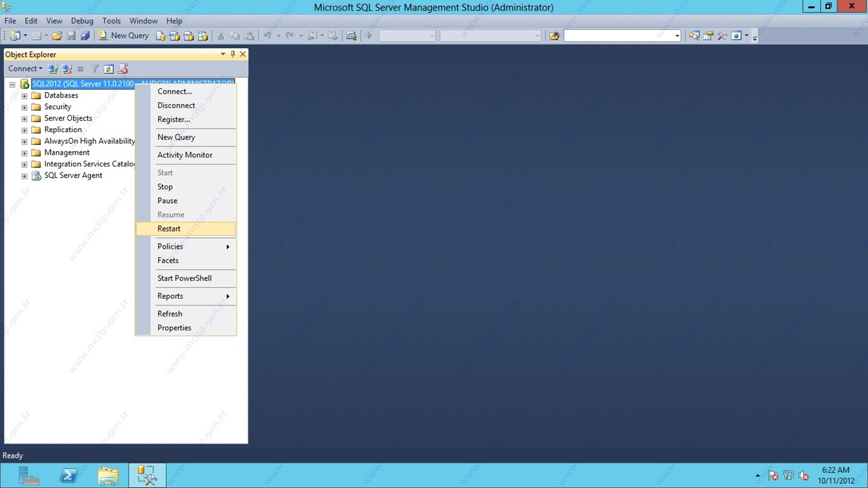Click the Filter funnel icon
868x488 pixels.
point(95,69)
